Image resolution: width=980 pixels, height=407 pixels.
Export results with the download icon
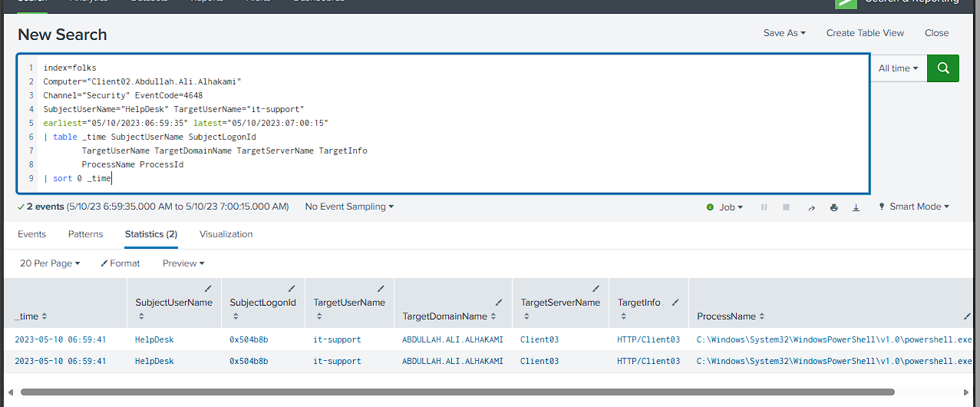point(856,207)
